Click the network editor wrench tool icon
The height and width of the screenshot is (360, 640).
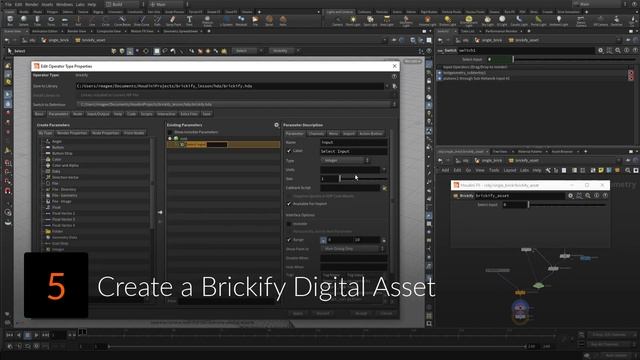click(548, 170)
